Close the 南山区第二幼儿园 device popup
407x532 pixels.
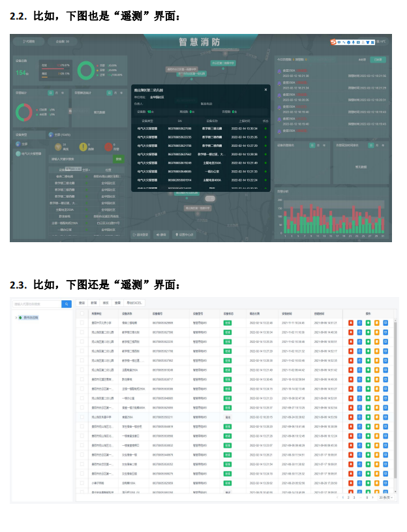[265, 89]
